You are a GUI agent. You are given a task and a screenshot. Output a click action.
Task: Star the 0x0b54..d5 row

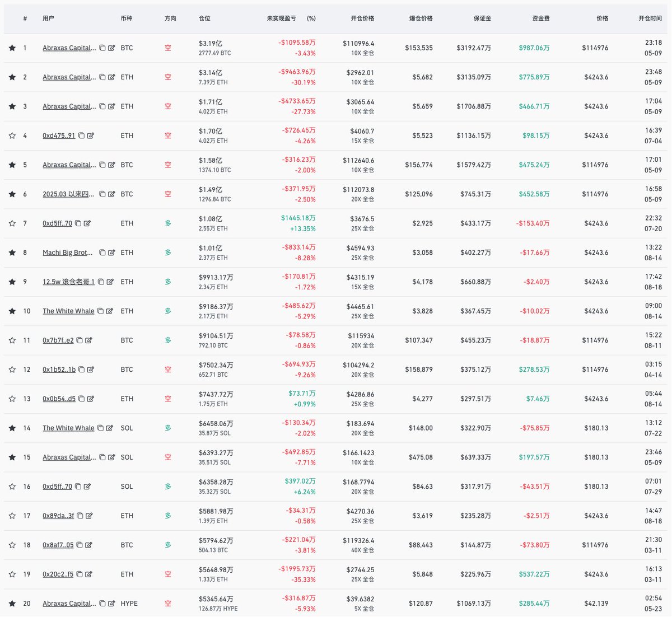click(12, 399)
